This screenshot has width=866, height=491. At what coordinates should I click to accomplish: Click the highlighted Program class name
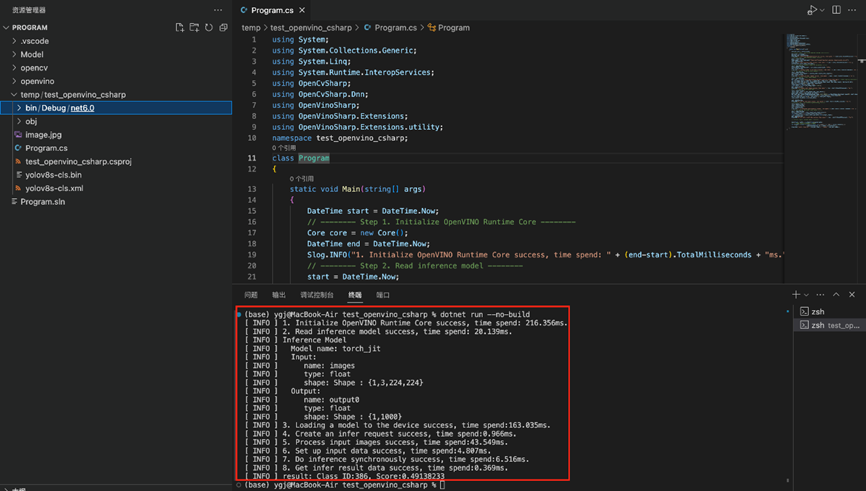coord(314,158)
